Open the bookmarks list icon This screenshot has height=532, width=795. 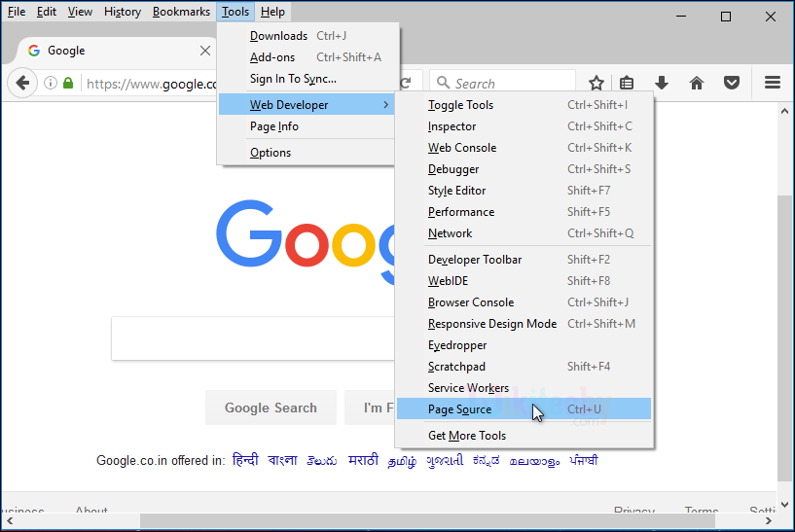(x=628, y=84)
